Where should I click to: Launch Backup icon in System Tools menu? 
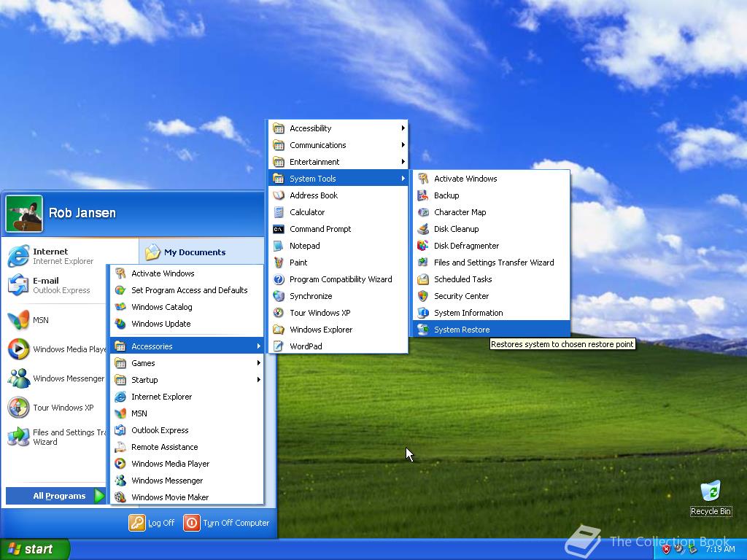tap(422, 195)
